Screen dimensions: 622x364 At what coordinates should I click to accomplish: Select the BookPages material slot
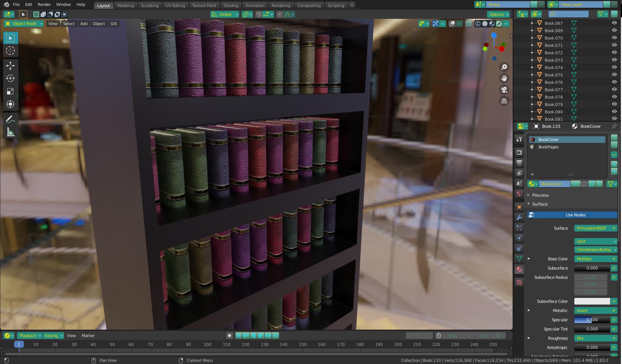point(567,147)
